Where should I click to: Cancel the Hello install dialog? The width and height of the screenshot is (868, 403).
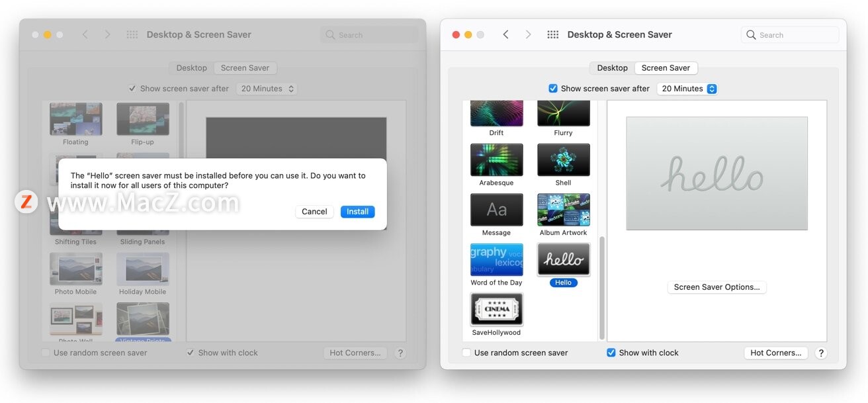(314, 212)
